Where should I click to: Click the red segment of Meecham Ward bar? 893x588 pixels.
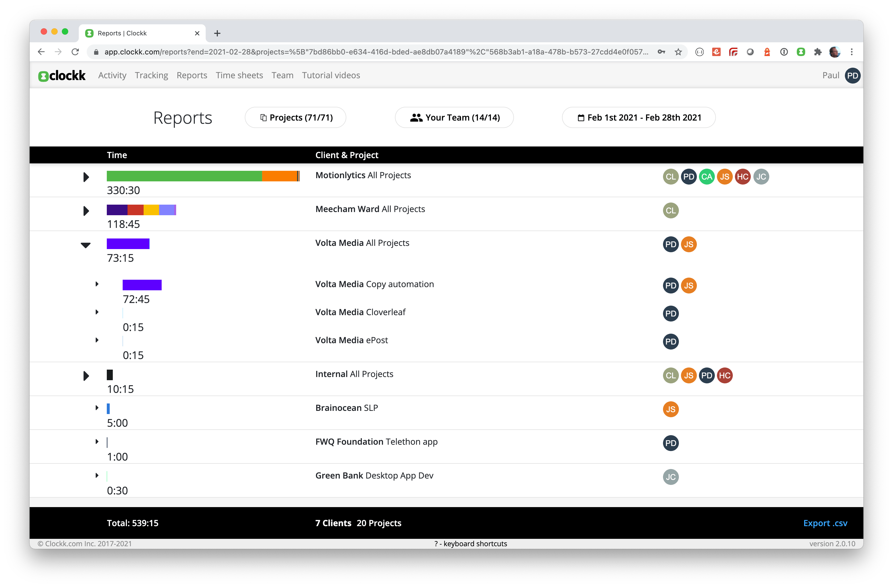click(135, 210)
